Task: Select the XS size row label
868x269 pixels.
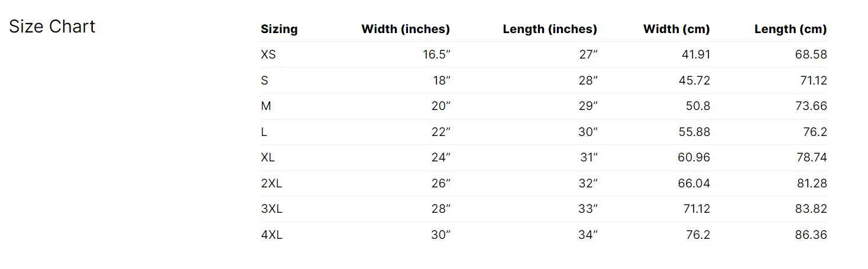Action: tap(268, 55)
